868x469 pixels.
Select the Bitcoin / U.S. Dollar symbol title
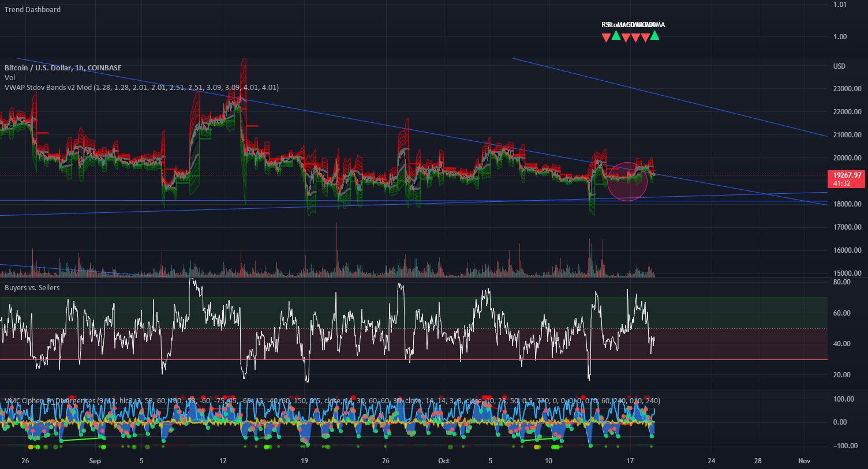(63, 67)
